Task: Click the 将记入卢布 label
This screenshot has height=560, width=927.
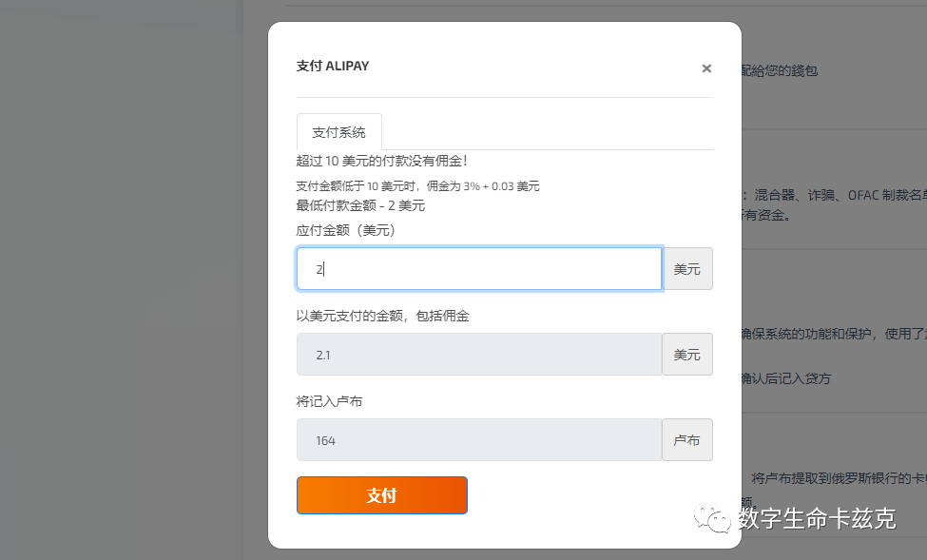Action: [x=329, y=401]
